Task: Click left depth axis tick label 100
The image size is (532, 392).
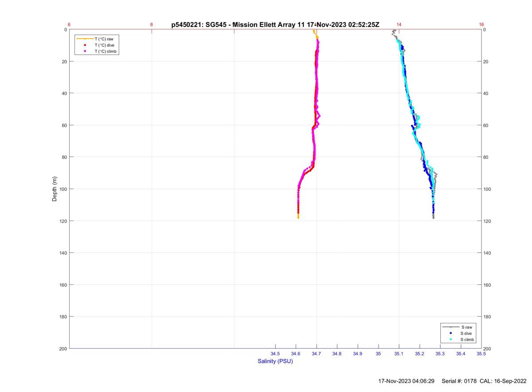Action: (63, 189)
